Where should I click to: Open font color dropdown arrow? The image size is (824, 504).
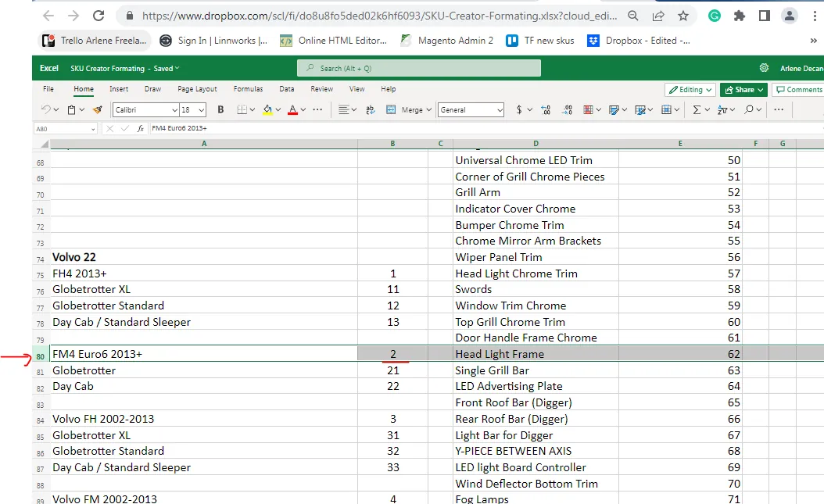(303, 109)
